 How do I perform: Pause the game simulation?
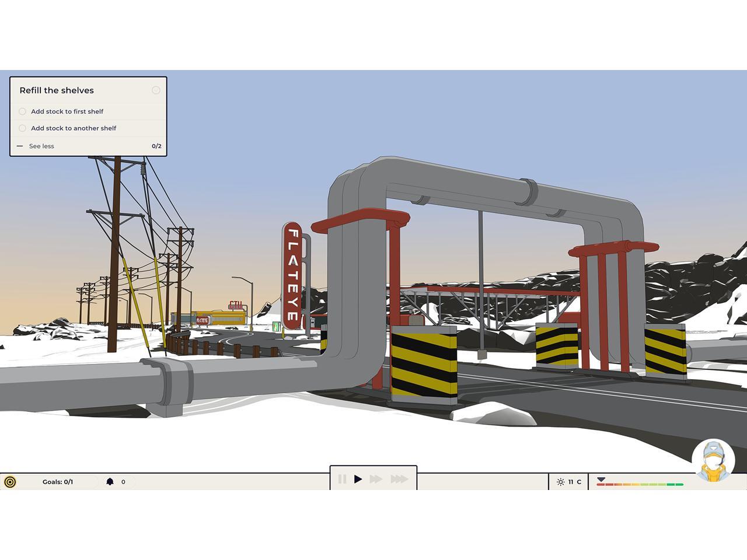(x=342, y=479)
